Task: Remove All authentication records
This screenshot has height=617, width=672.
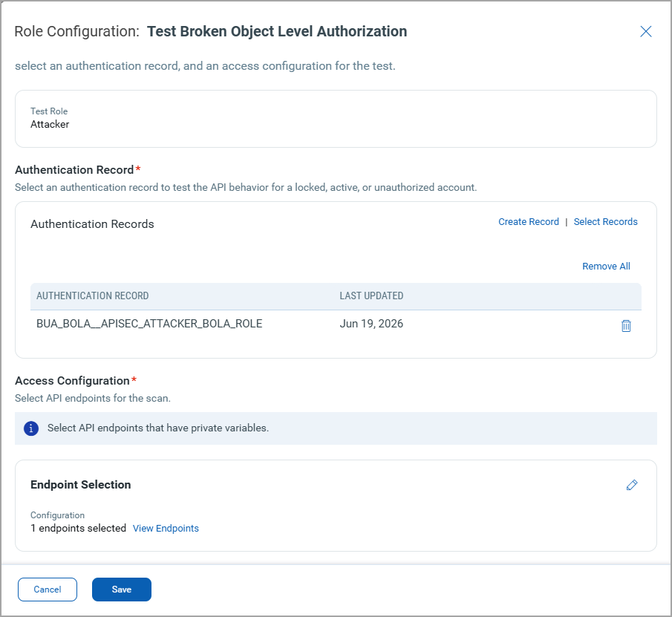Action: point(606,267)
